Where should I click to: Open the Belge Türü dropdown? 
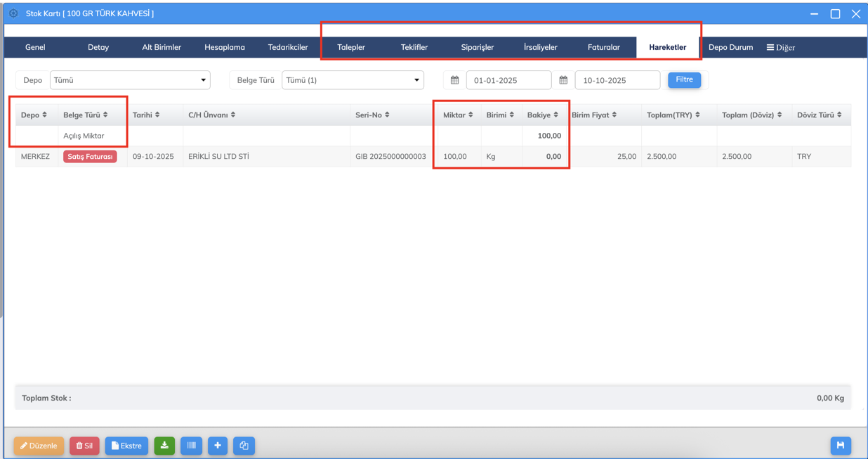pyautogui.click(x=353, y=80)
